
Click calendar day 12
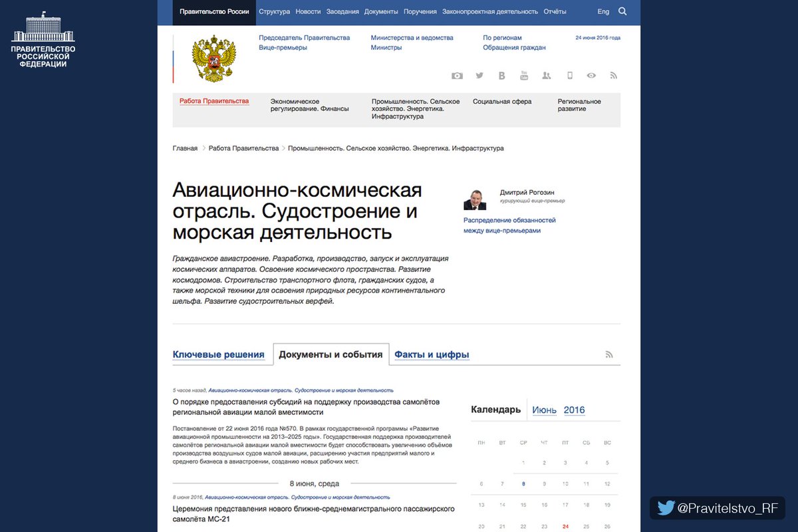pos(607,484)
